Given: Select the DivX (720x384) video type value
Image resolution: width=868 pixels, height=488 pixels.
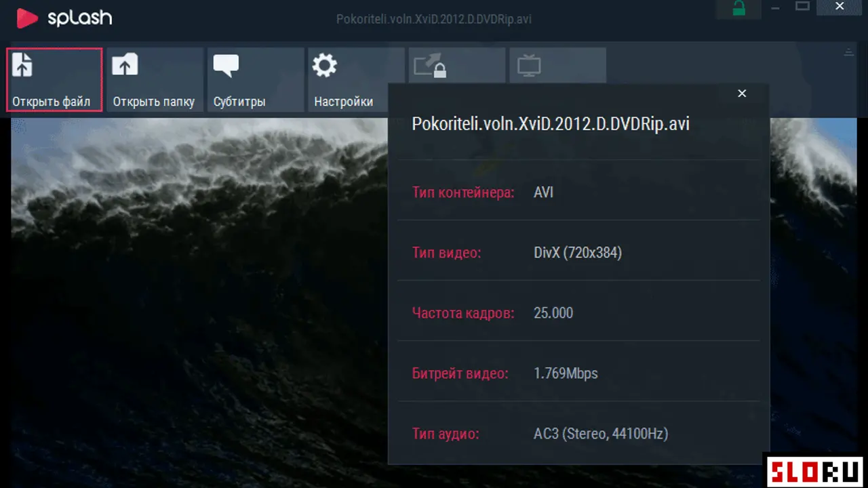Looking at the screenshot, I should point(578,253).
